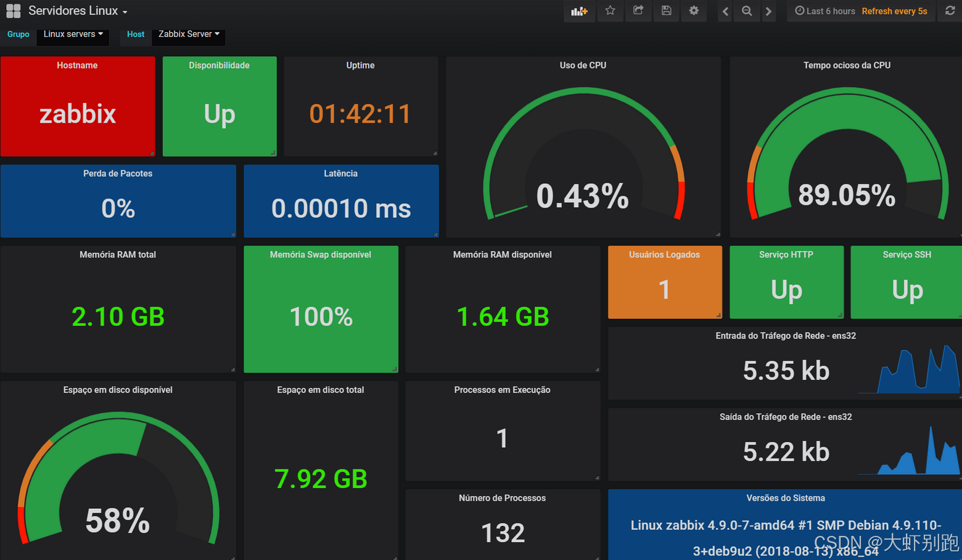Image resolution: width=962 pixels, height=560 pixels.
Task: Click the 132 process count value
Action: [x=503, y=533]
